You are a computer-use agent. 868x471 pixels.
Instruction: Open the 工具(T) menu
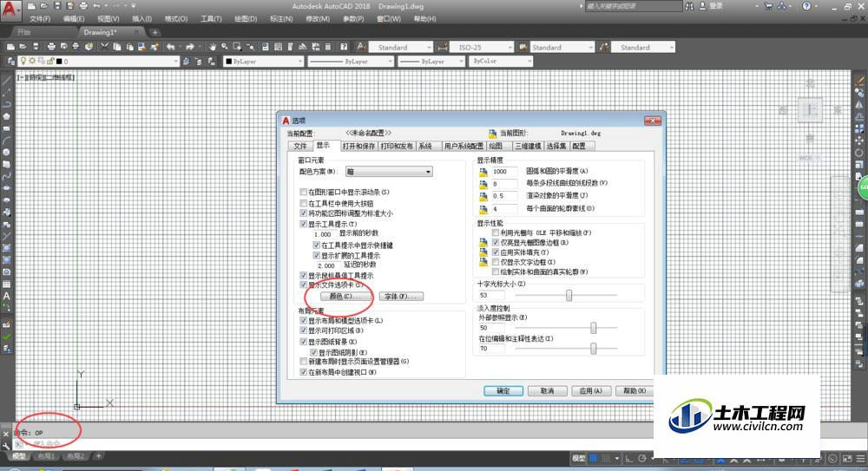click(x=211, y=19)
